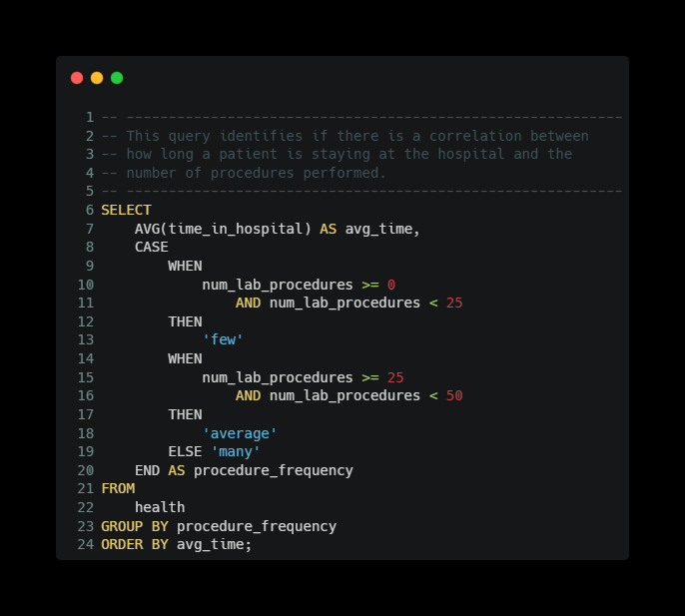Click the FROM keyword
This screenshot has height=616, width=685.
(x=118, y=488)
